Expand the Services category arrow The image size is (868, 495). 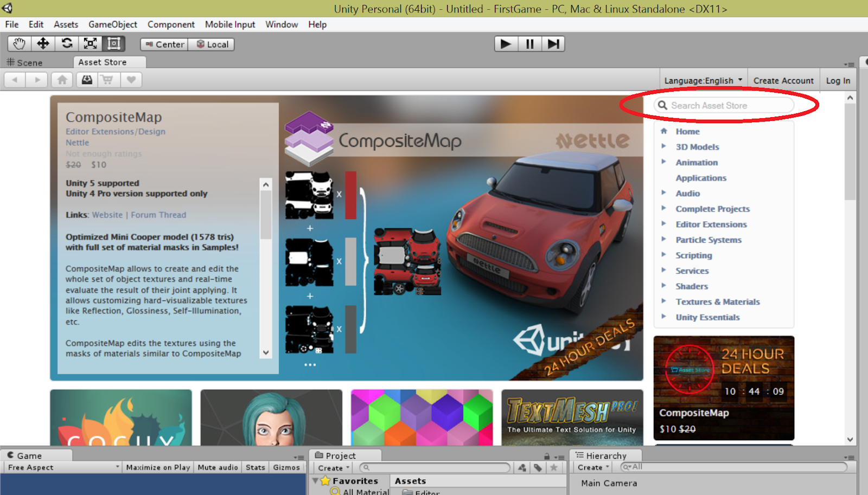tap(663, 270)
